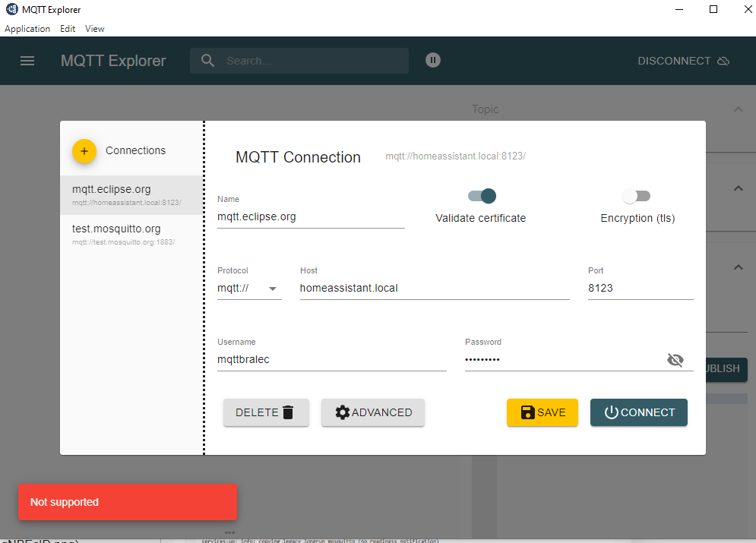Click the disconnect cloud icon
756x543 pixels.
click(x=723, y=61)
